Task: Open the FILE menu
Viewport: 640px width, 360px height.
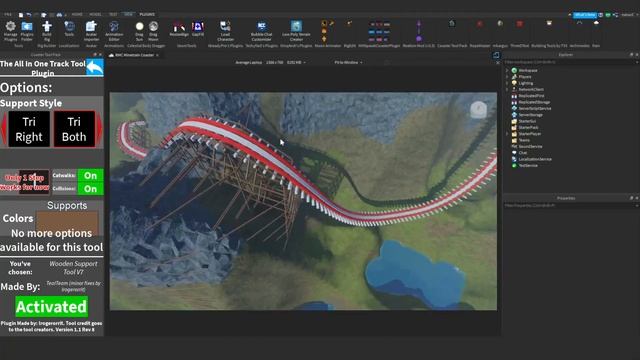Action: [x=8, y=14]
